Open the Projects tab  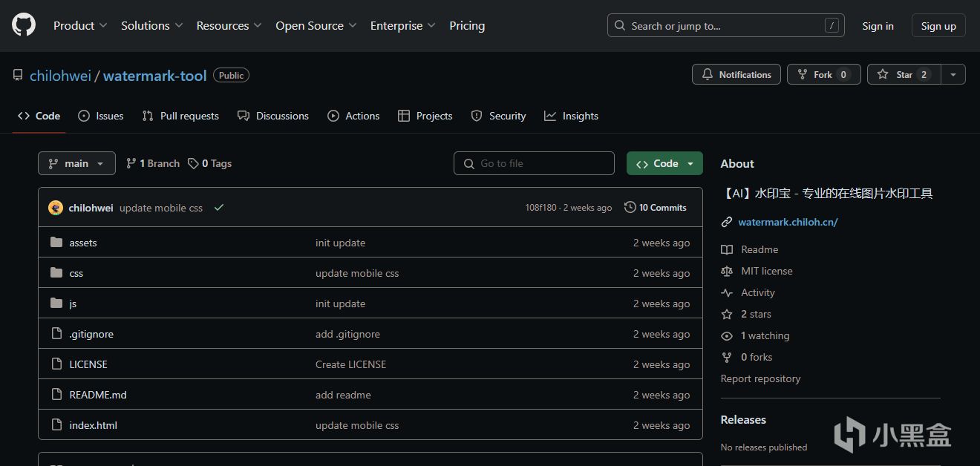point(425,116)
